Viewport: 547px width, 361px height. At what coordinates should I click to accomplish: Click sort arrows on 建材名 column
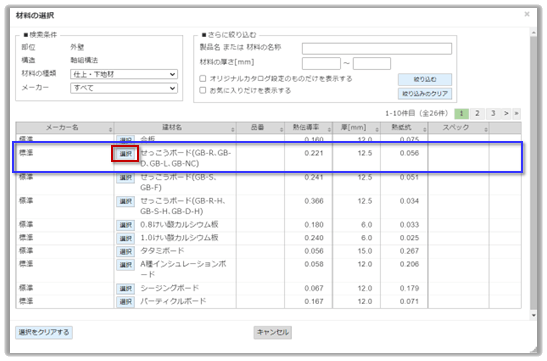point(233,129)
